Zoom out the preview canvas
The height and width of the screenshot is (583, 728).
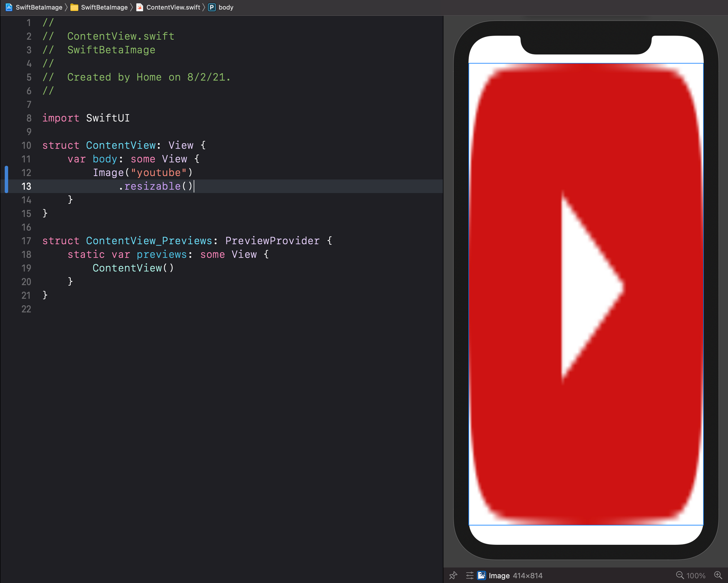(x=680, y=575)
